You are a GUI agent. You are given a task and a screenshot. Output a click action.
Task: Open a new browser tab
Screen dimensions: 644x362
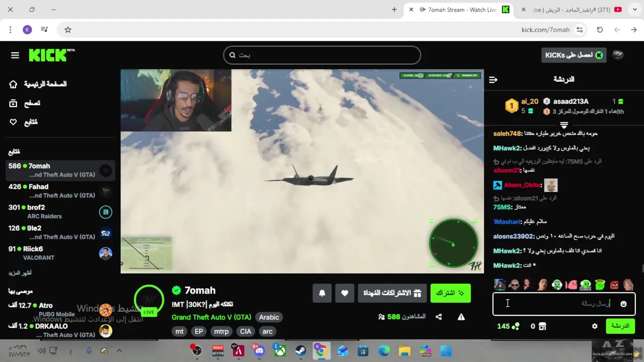point(394,10)
